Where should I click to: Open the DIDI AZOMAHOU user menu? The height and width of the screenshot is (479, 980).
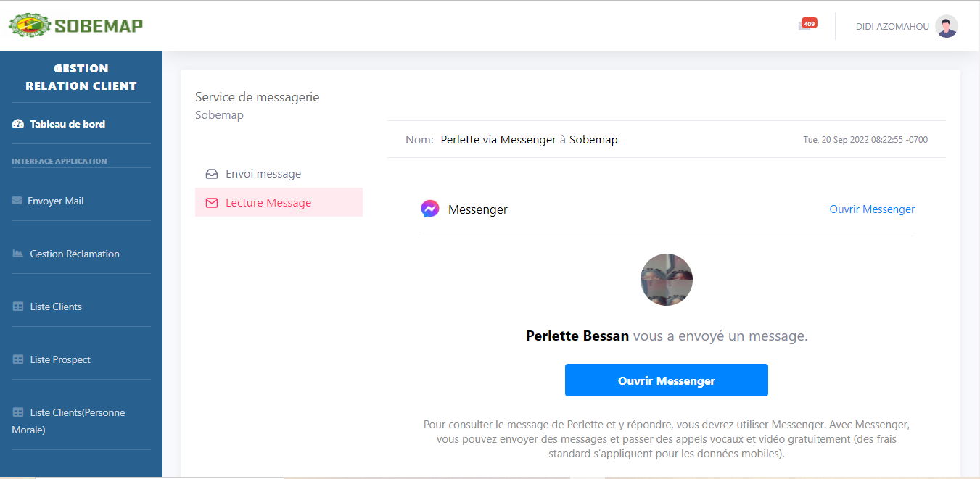tap(892, 26)
